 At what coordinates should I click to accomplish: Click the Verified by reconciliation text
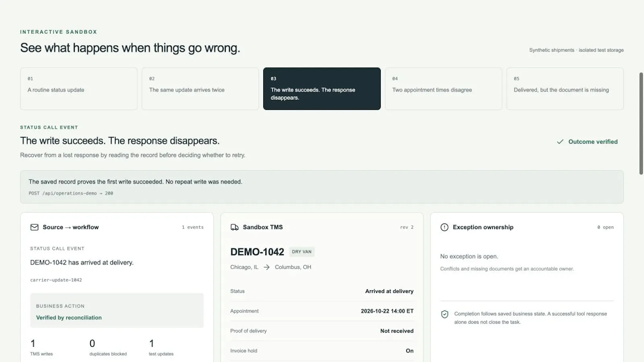(69, 318)
